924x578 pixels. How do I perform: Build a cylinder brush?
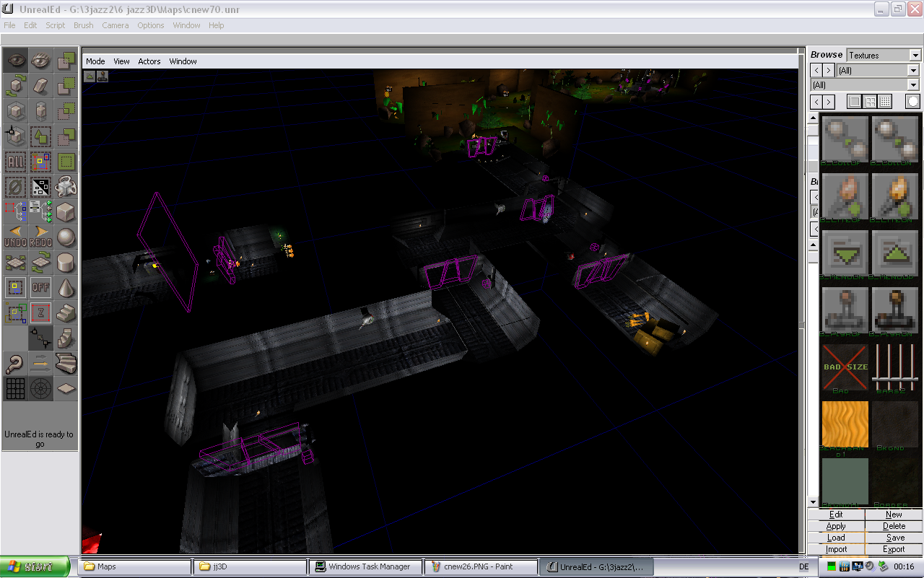coord(66,263)
